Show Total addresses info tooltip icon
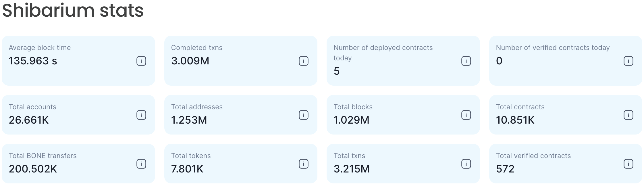 [303, 115]
